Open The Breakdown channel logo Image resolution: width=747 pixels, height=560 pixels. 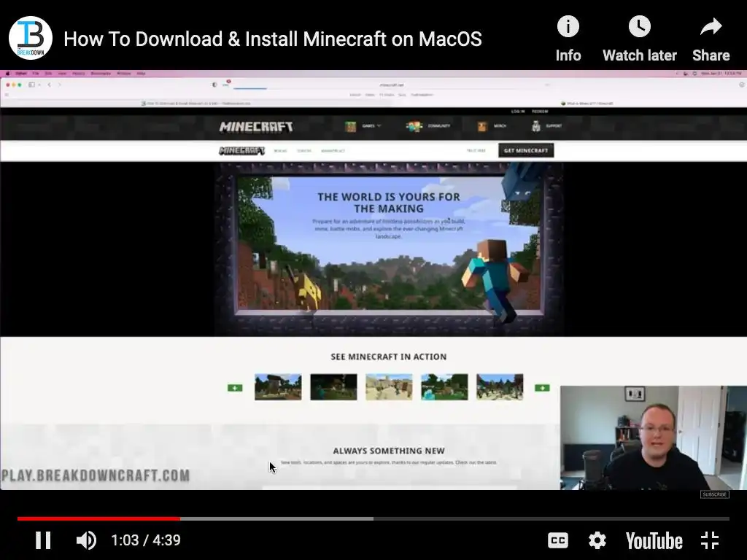click(31, 38)
